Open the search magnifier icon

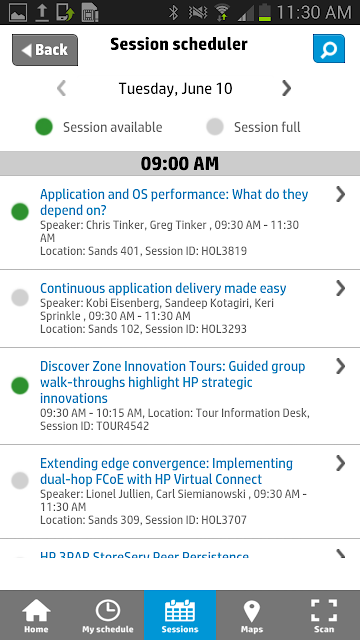pyautogui.click(x=329, y=49)
